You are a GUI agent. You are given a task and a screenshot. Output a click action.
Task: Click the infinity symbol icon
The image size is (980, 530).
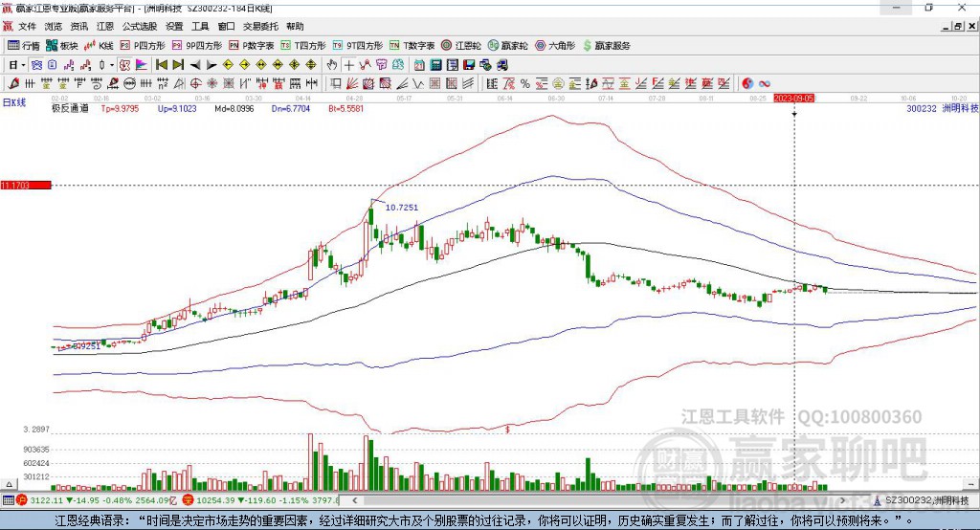coord(765,83)
